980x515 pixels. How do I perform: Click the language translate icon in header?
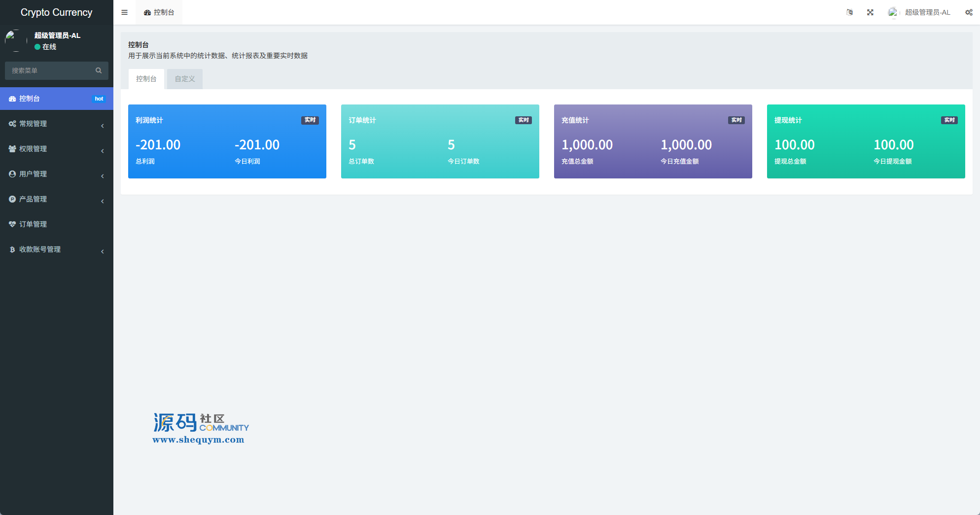pos(849,12)
